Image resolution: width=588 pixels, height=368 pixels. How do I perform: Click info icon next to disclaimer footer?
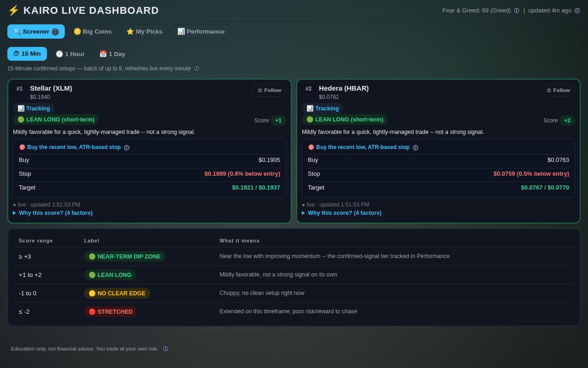165,349
